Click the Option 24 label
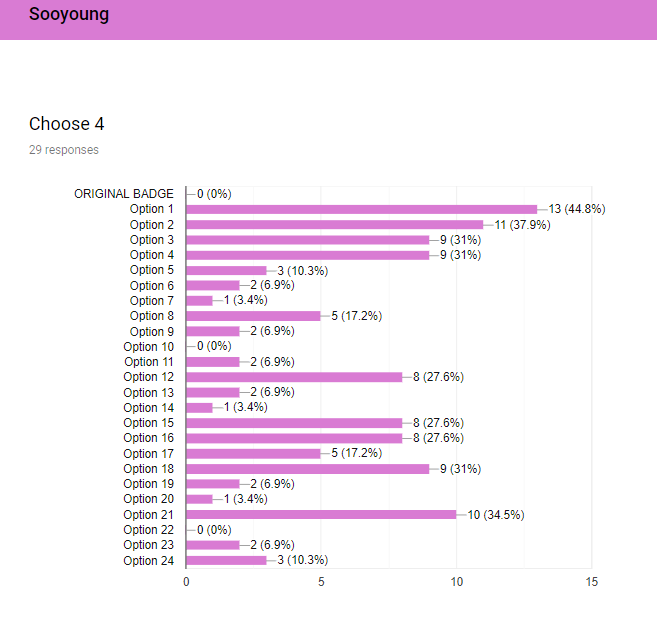657x619 pixels. [x=148, y=561]
